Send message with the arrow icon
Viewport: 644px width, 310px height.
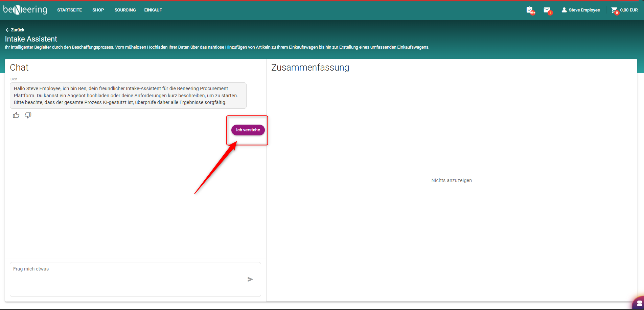point(250,279)
